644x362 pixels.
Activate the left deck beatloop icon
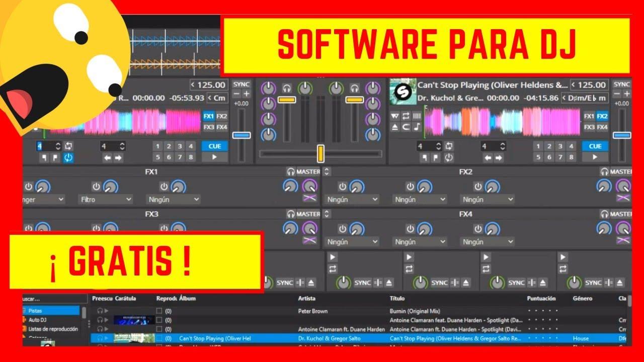coord(68,146)
